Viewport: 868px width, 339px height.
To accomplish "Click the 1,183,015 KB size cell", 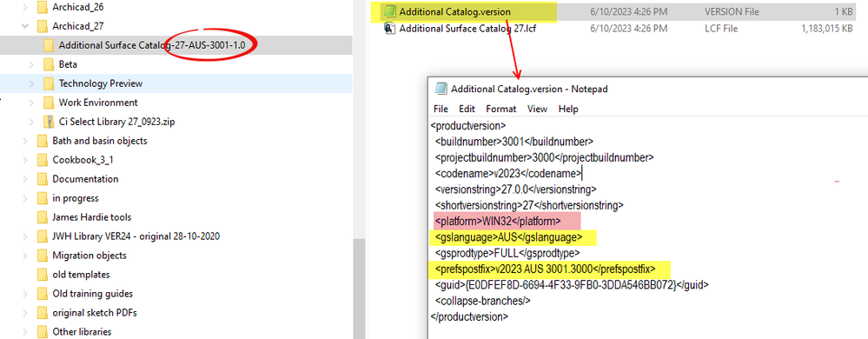I will [x=826, y=29].
